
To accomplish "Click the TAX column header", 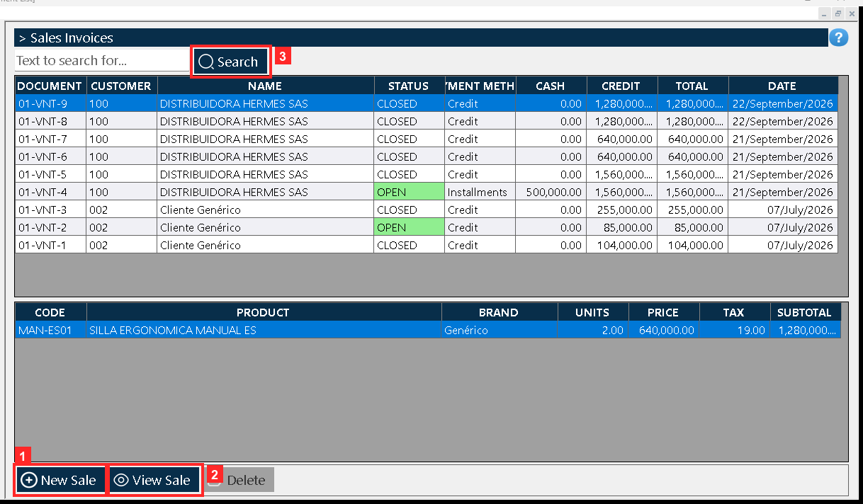I will click(734, 312).
